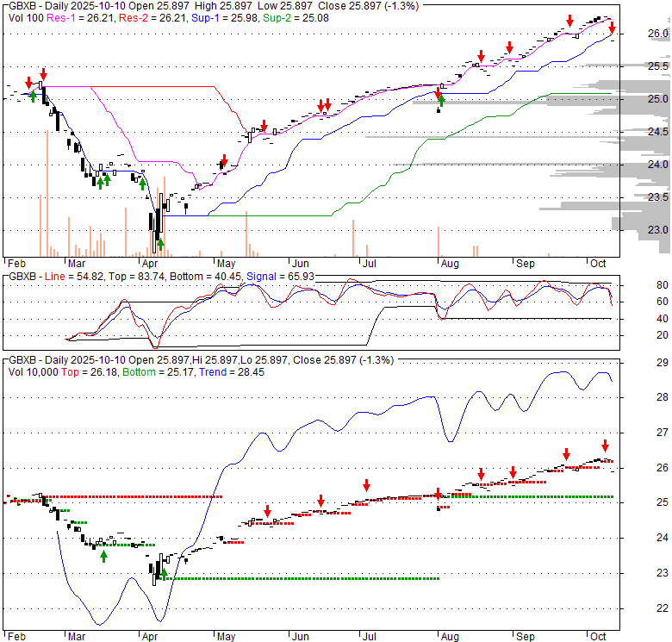This screenshot has width=672, height=642.
Task: Select the Jul month label on top chart axis
Action: pyautogui.click(x=368, y=263)
